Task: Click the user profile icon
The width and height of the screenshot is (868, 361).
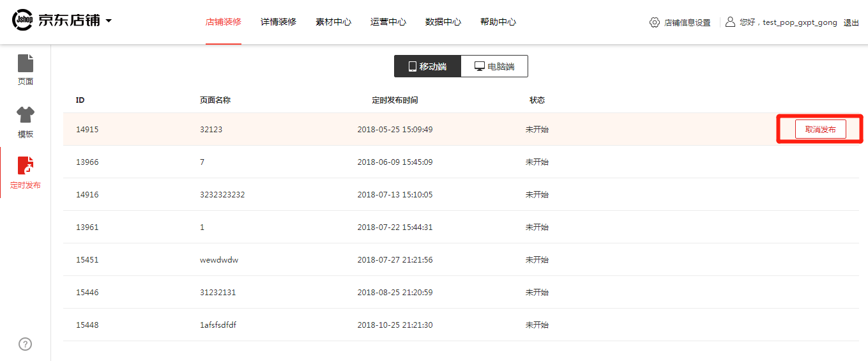Action: pyautogui.click(x=731, y=22)
